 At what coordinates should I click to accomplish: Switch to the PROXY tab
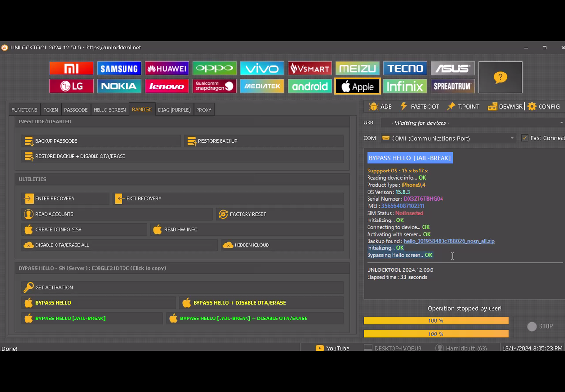coord(204,110)
